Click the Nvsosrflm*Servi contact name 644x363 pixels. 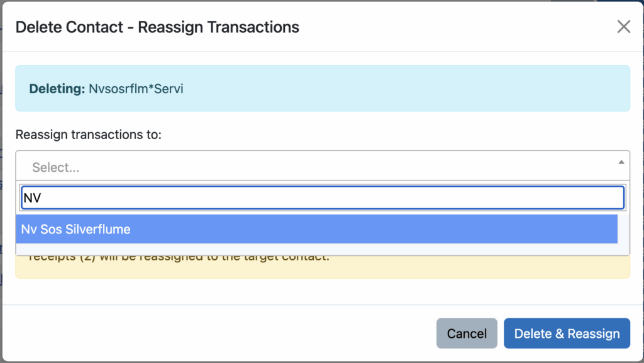coord(136,89)
